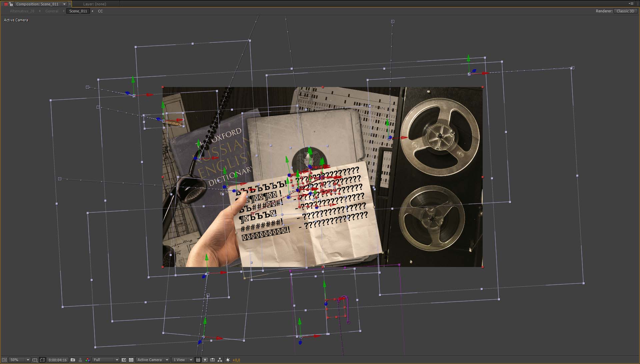Viewport: 640px width, 364px height.
Task: Open the Active Camera view dropdown
Action: [x=153, y=360]
